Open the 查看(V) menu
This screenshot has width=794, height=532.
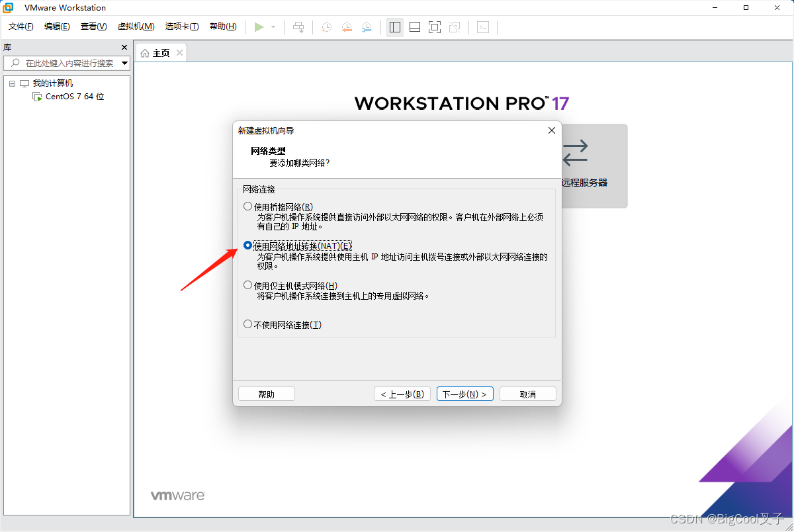click(x=93, y=26)
